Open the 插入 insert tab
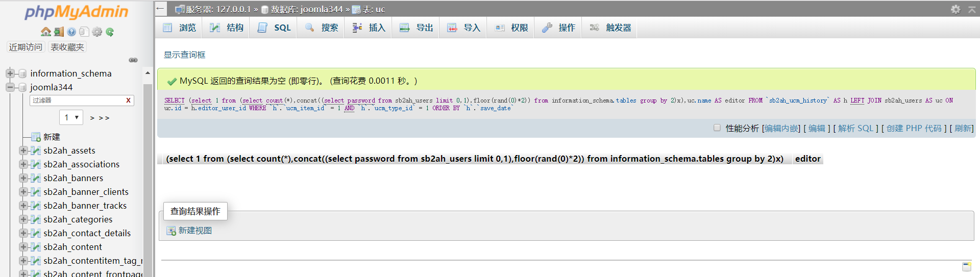 369,28
